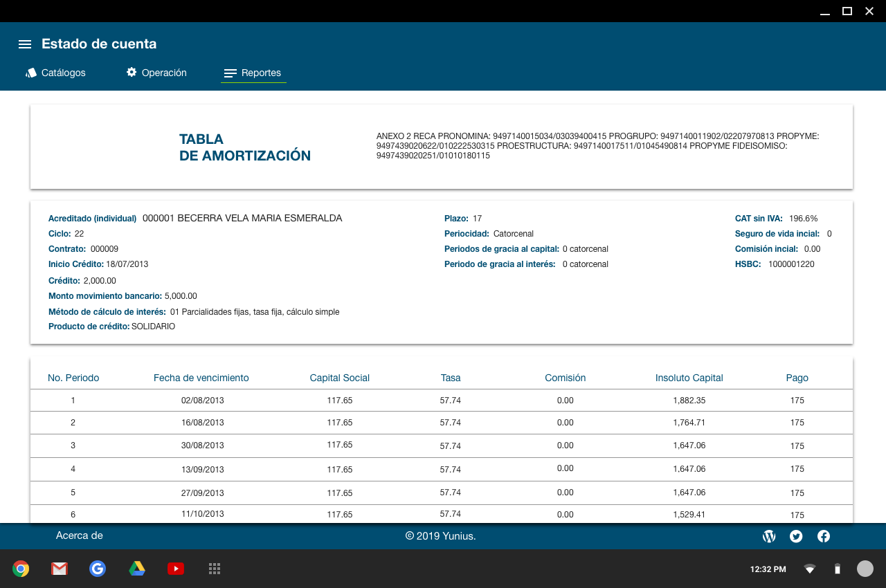The height and width of the screenshot is (588, 886).
Task: Open Google Drive from the shelf
Action: 137,569
